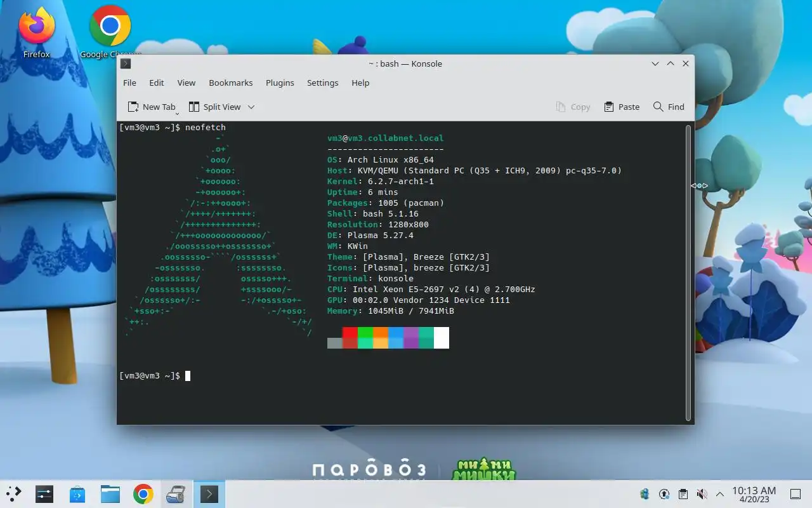The image size is (812, 508).
Task: Click the muted volume tray icon
Action: tap(702, 494)
